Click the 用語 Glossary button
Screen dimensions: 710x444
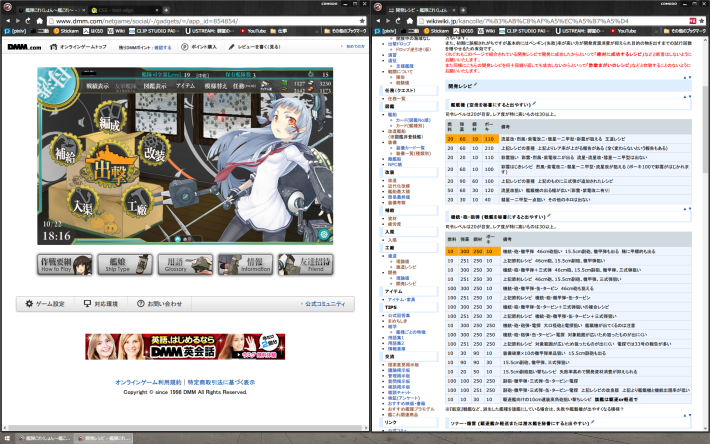tap(185, 264)
